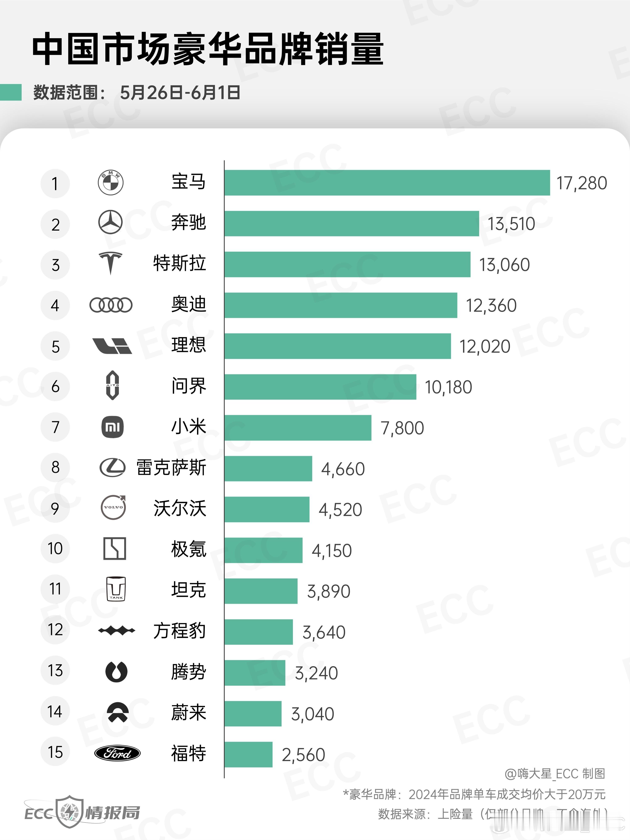Click the ECC情报局 shield logo
Screen dimensions: 630x840
click(70, 811)
